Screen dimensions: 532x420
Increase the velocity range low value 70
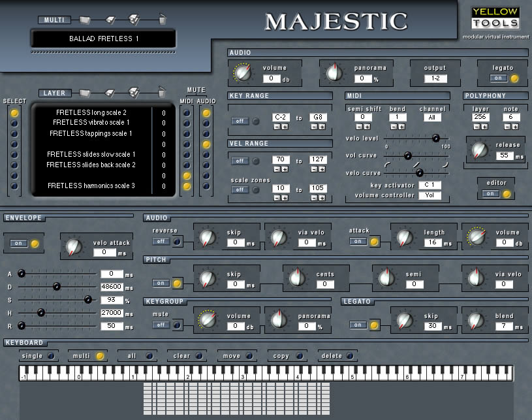point(285,169)
